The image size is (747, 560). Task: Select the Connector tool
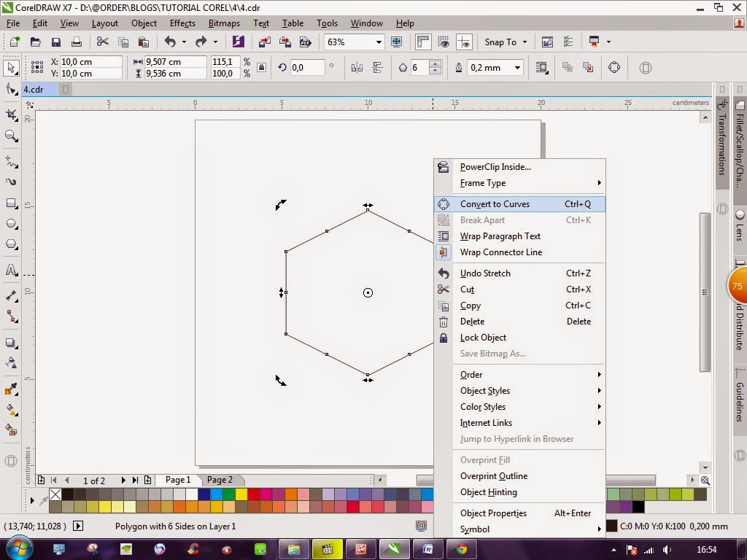[x=11, y=316]
